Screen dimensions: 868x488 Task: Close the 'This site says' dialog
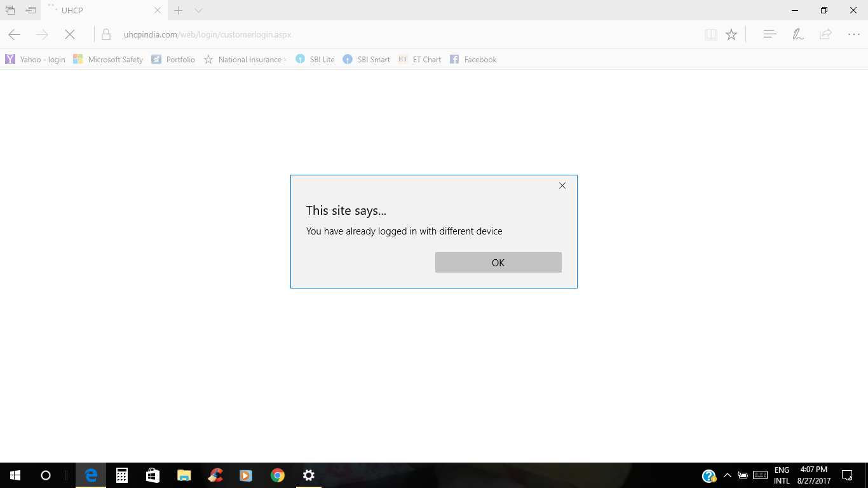point(562,186)
